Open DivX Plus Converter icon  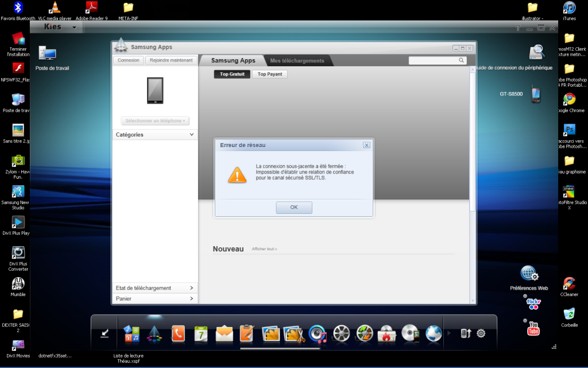[x=18, y=253]
